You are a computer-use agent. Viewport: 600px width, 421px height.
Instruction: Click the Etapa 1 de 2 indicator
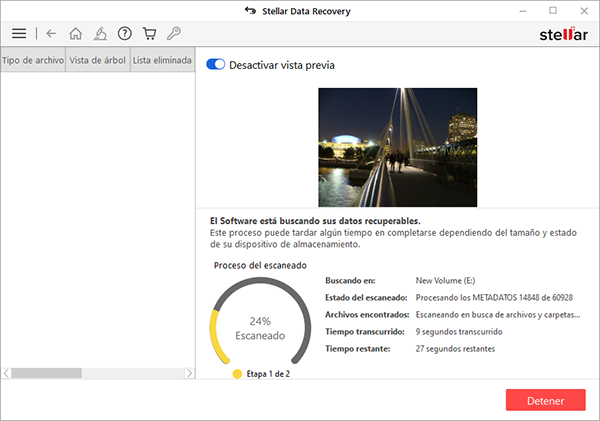[261, 374]
